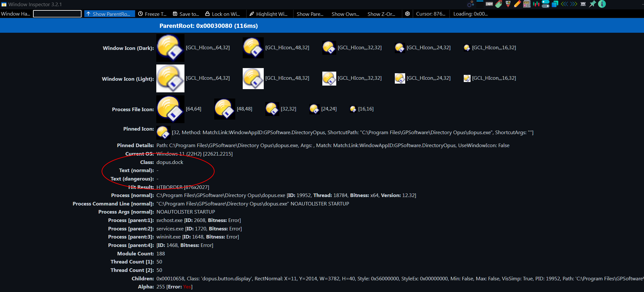This screenshot has width=644, height=292.
Task: Click the Thread Count [1] value 50
Action: click(x=159, y=262)
